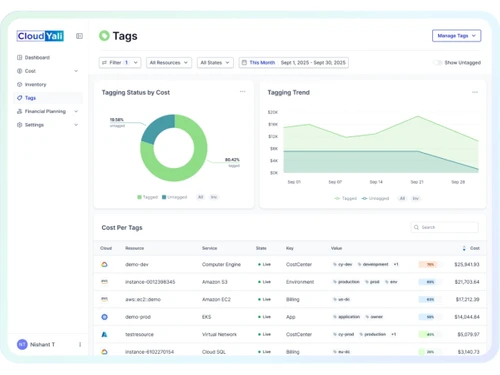This screenshot has height=375, width=500.
Task: Enable the Show Untagged toggle
Action: click(x=437, y=63)
